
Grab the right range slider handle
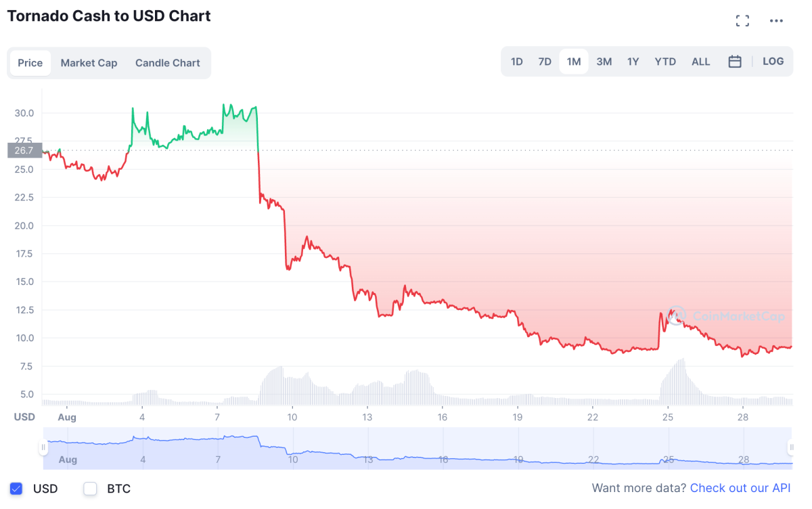[791, 447]
